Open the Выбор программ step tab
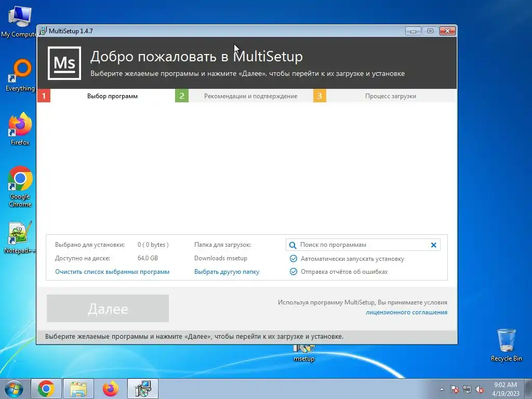This screenshot has width=532, height=399. point(112,96)
